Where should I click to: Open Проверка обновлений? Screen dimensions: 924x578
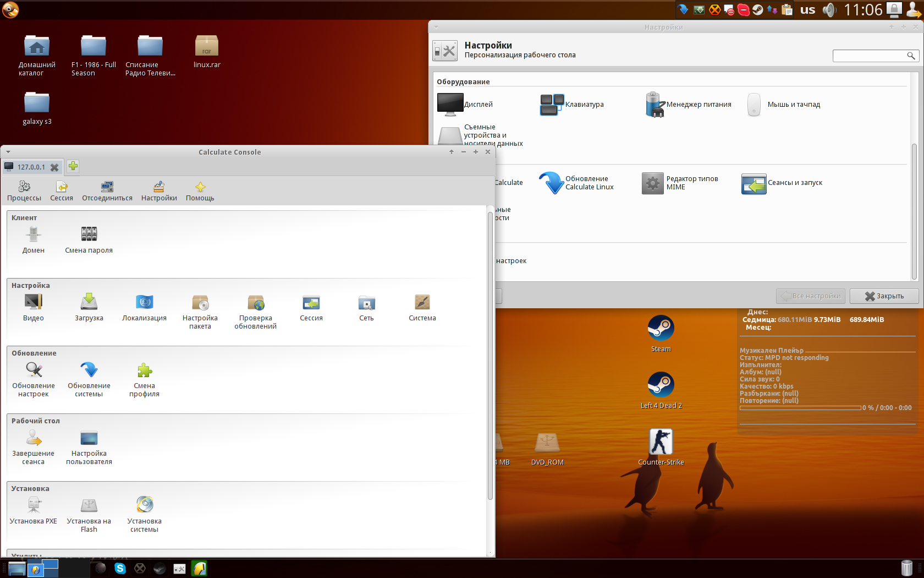click(x=256, y=312)
